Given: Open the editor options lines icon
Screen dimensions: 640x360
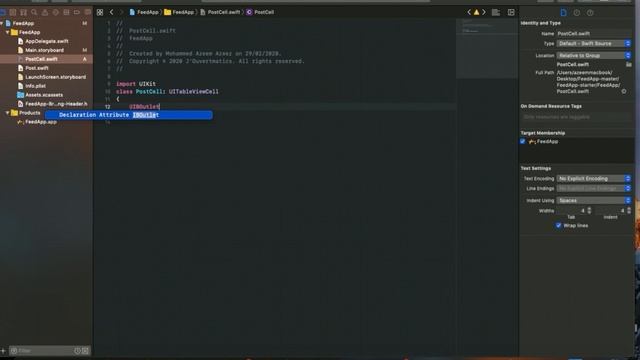Looking at the screenshot, I should (496, 13).
